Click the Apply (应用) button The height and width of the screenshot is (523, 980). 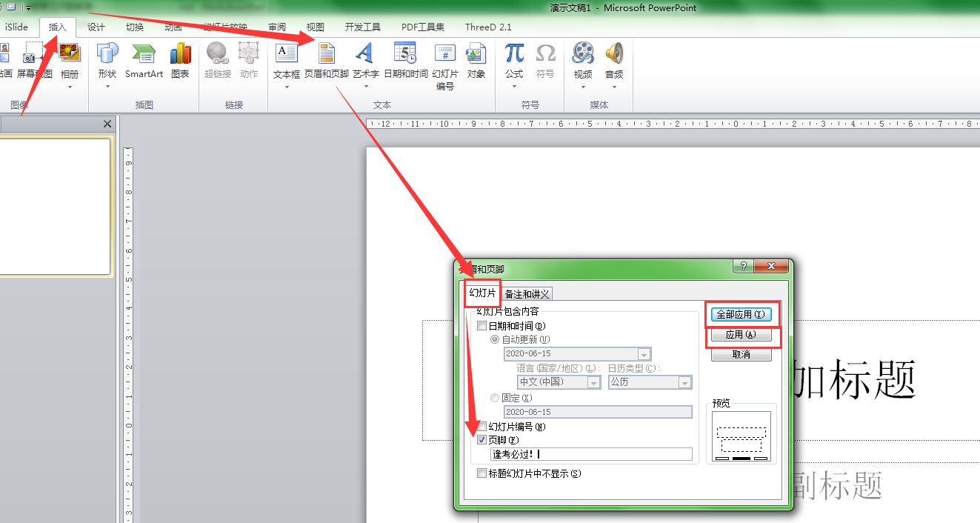(x=741, y=335)
